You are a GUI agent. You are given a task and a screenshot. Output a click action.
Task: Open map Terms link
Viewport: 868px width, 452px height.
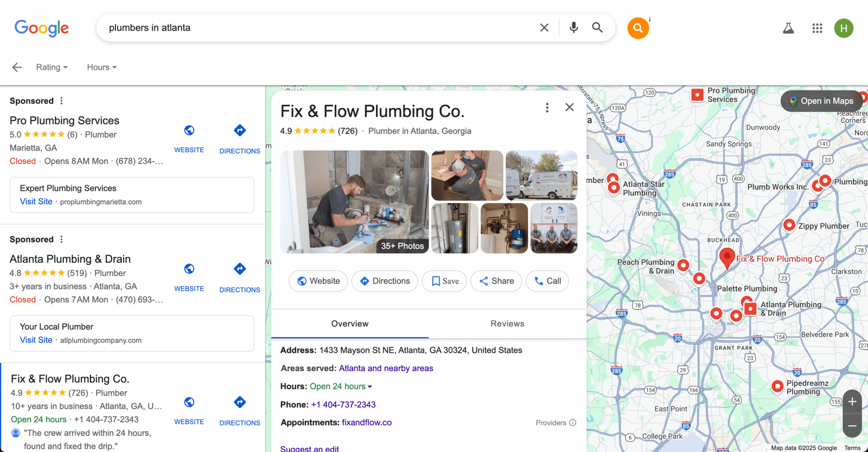[852, 448]
